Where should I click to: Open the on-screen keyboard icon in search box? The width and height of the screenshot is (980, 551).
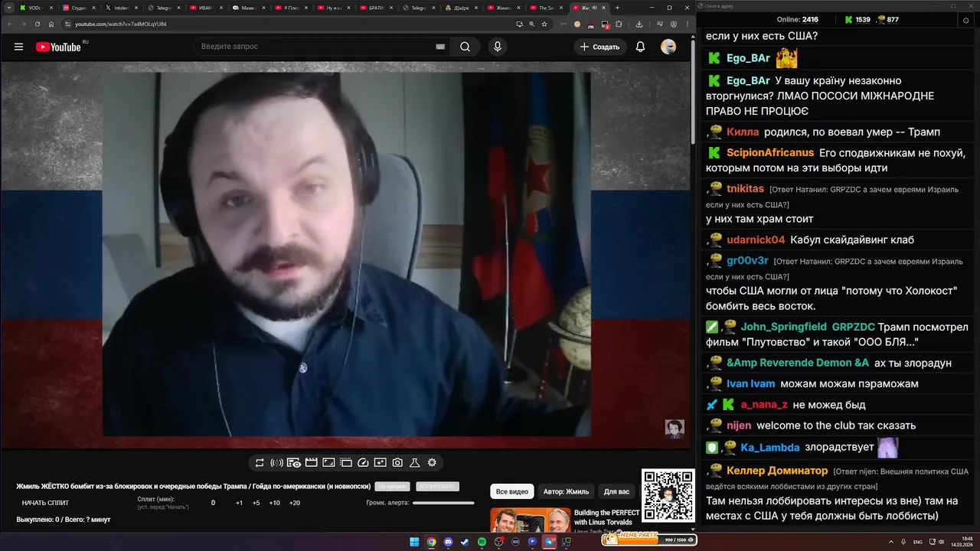[x=440, y=47]
